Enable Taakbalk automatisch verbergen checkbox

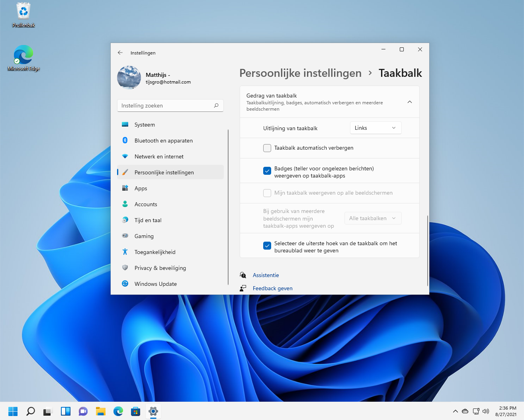[267, 148]
